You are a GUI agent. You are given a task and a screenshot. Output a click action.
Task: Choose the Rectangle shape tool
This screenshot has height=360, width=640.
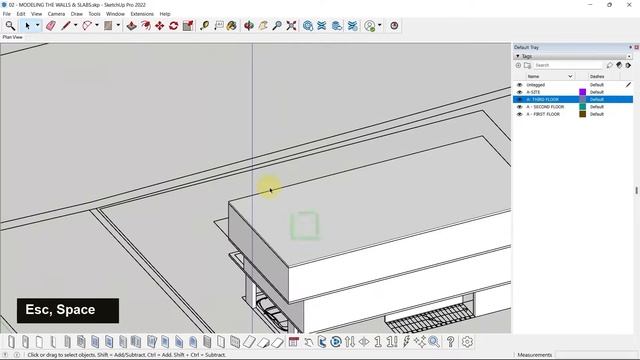pos(108,26)
